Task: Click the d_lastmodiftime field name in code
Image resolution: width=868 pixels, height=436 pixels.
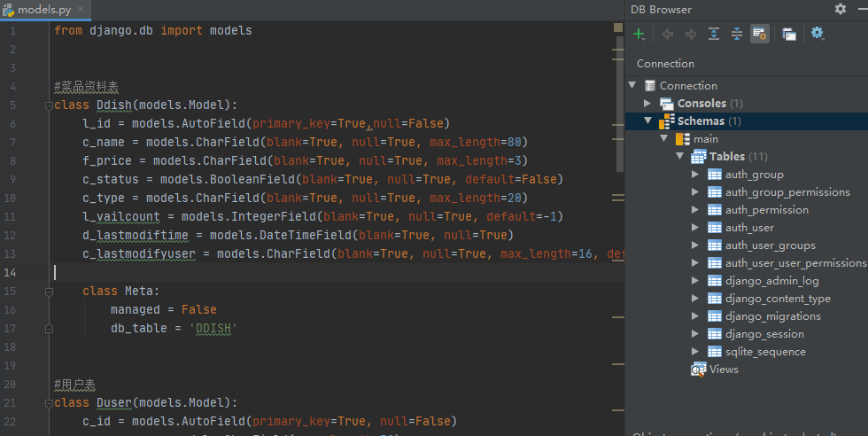Action: tap(135, 236)
